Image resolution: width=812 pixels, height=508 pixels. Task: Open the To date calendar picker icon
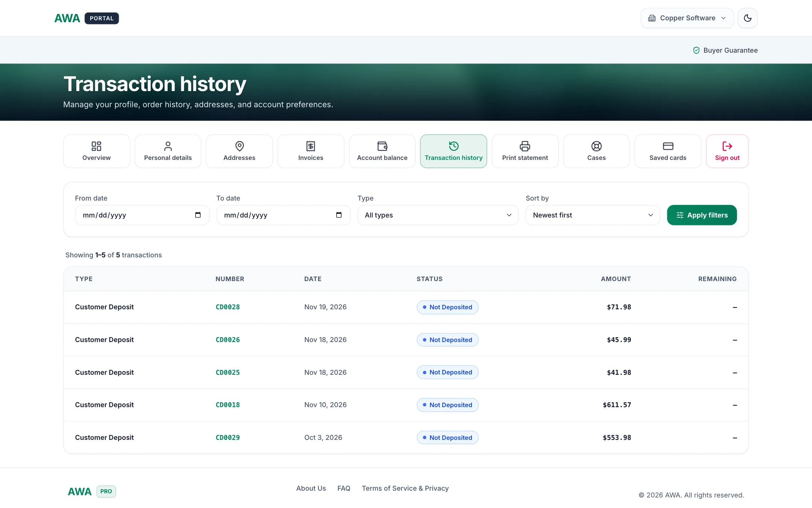tap(339, 215)
